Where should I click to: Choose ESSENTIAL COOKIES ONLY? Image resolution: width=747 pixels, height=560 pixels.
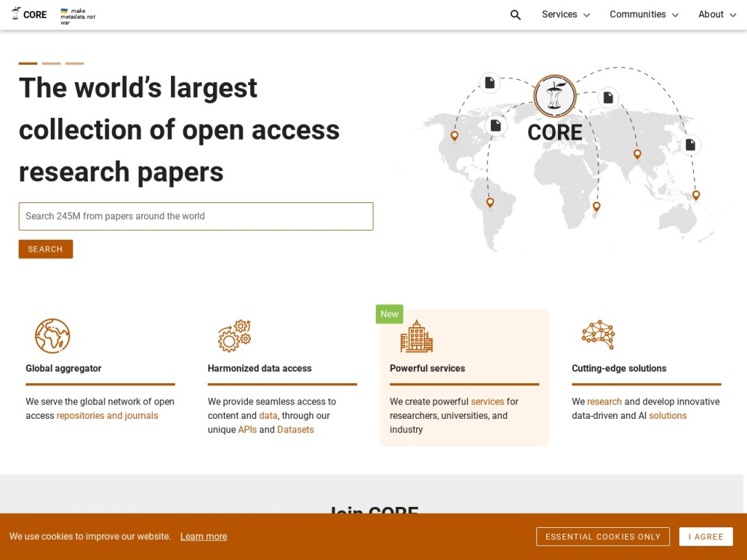click(x=603, y=537)
